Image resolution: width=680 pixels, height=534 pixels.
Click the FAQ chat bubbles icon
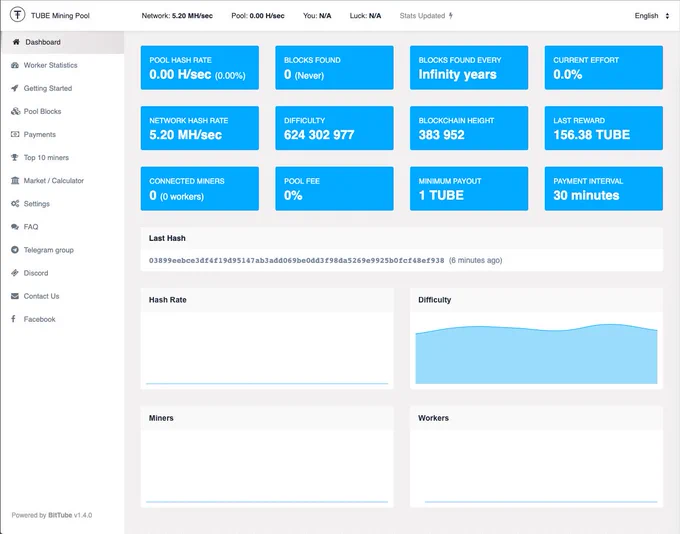click(15, 226)
